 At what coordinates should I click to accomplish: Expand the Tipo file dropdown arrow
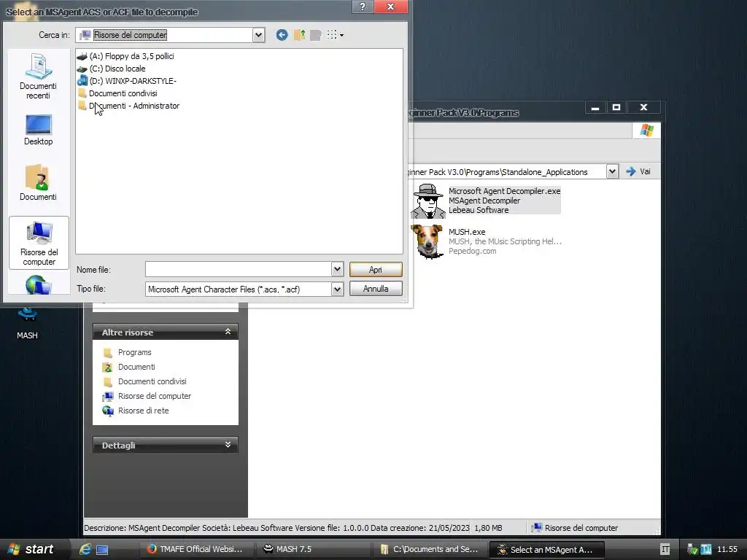(x=337, y=289)
